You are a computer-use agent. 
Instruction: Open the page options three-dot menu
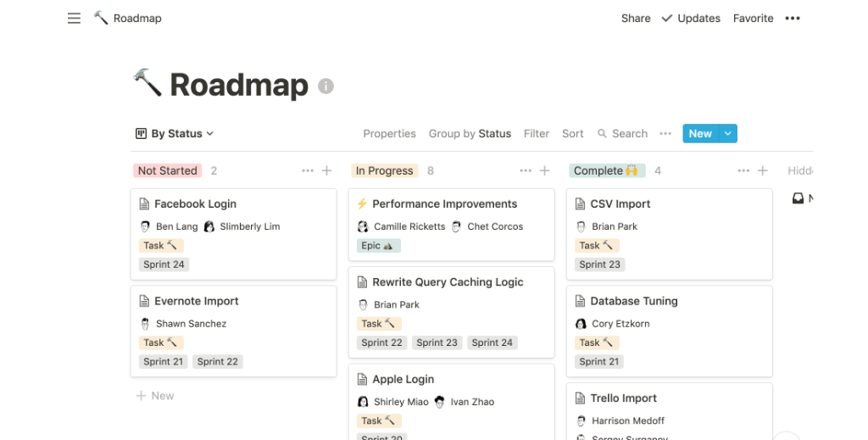[793, 18]
